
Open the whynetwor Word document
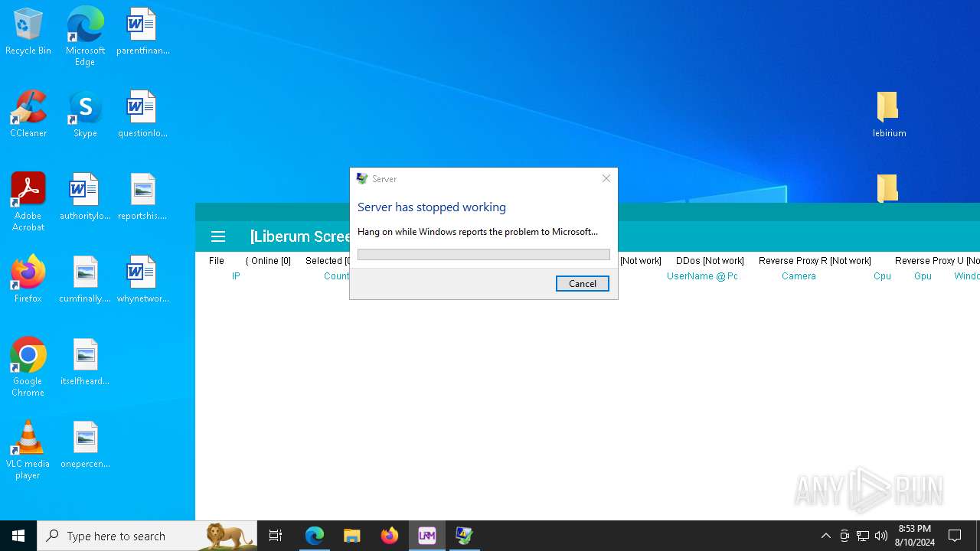click(x=142, y=280)
